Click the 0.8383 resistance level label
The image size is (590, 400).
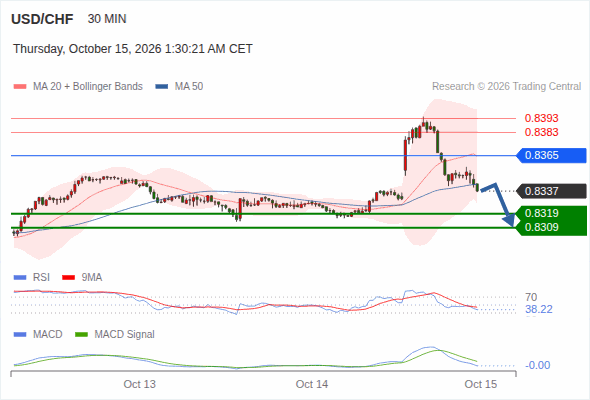(541, 132)
